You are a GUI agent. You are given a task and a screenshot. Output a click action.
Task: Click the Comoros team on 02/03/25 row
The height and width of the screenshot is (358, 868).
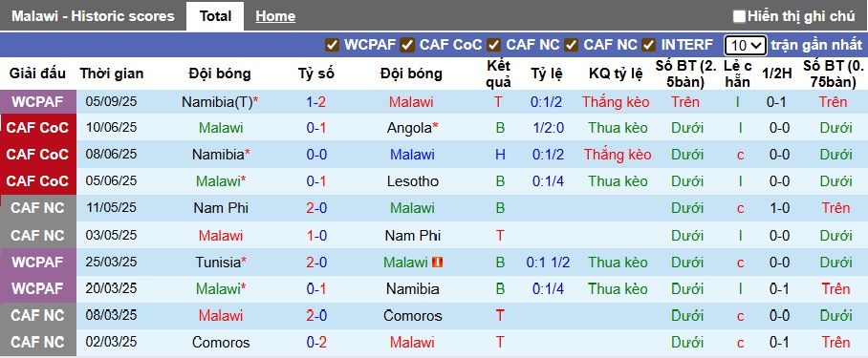click(x=221, y=343)
